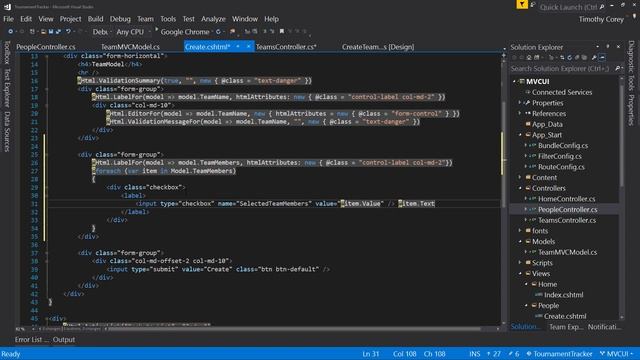Click the MVCUI branch selector in status bar
The image size is (640, 360).
(x=617, y=354)
